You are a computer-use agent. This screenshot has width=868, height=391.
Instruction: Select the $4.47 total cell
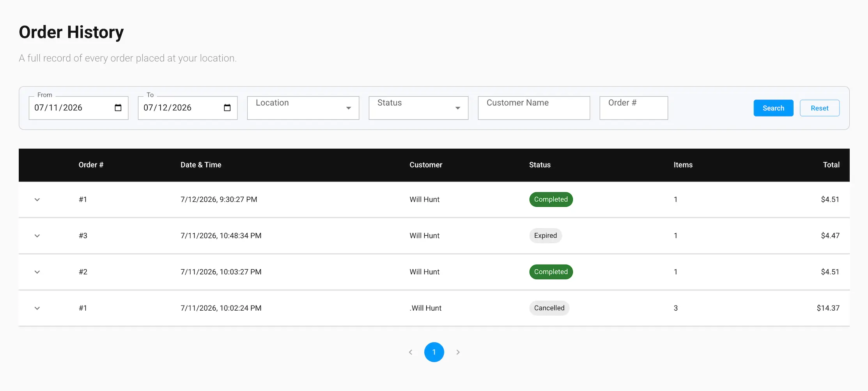[x=830, y=236]
